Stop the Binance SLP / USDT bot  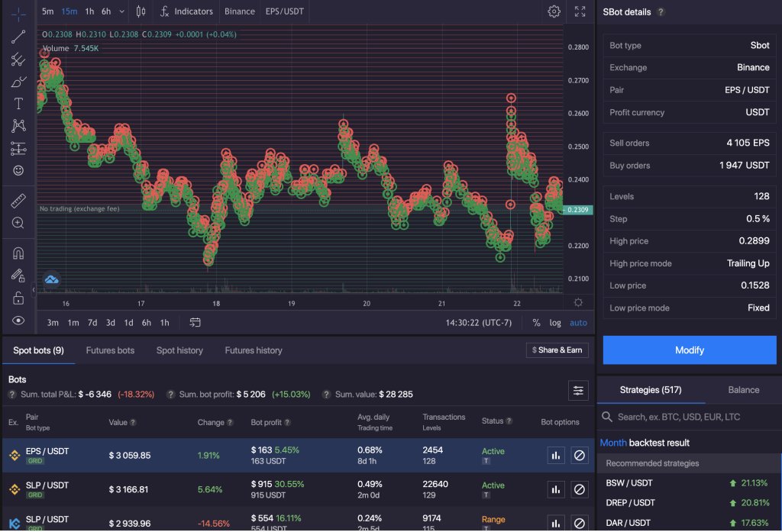(579, 490)
